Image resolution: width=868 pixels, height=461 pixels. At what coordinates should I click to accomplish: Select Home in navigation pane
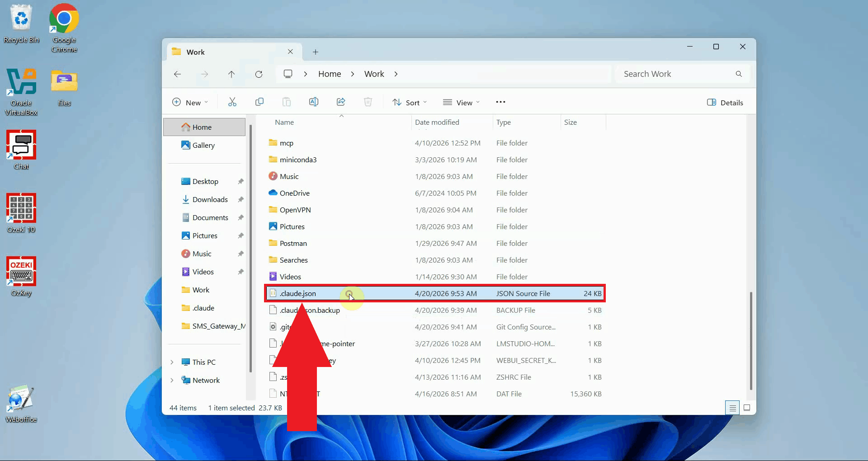(204, 127)
